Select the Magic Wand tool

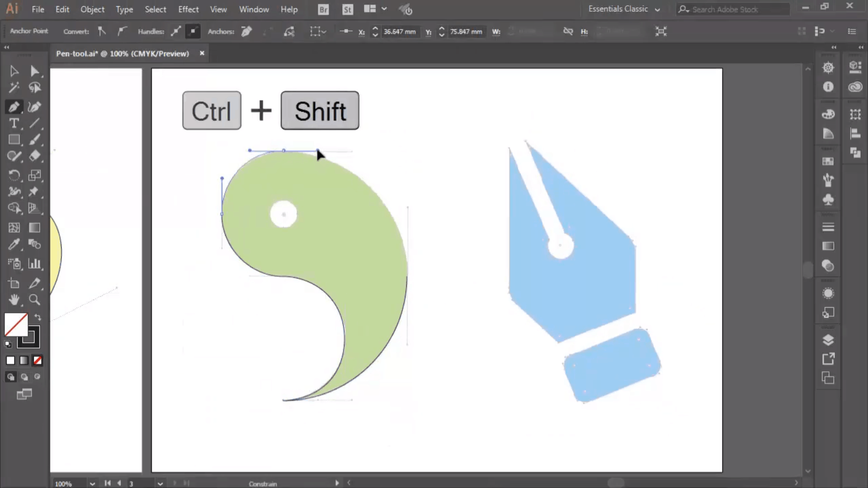pyautogui.click(x=14, y=87)
